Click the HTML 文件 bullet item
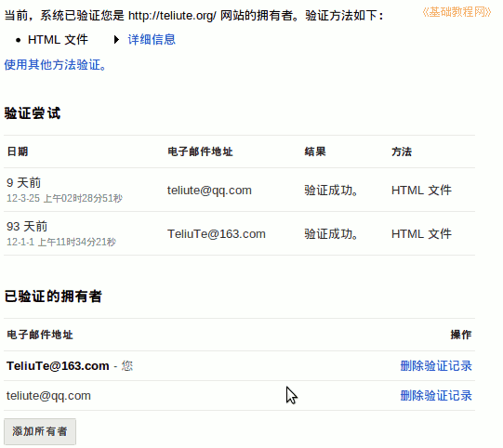Image resolution: width=503 pixels, height=448 pixels. pyautogui.click(x=58, y=40)
